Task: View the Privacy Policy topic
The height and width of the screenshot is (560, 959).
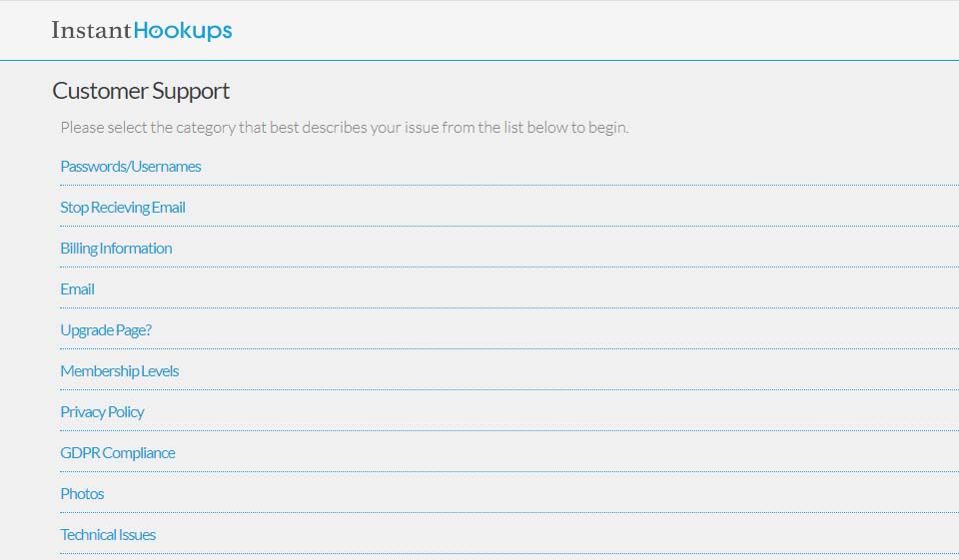Action: [x=102, y=412]
